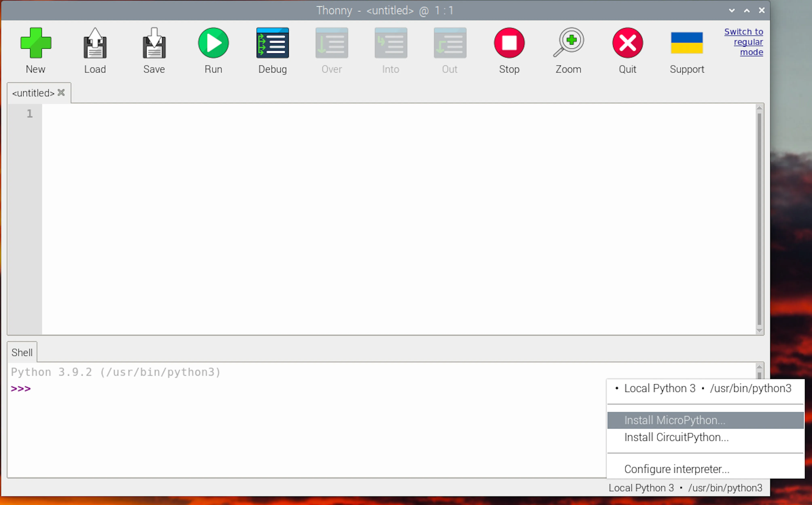The width and height of the screenshot is (812, 505).
Task: Close the <untitled> editor tab
Action: pos(61,93)
